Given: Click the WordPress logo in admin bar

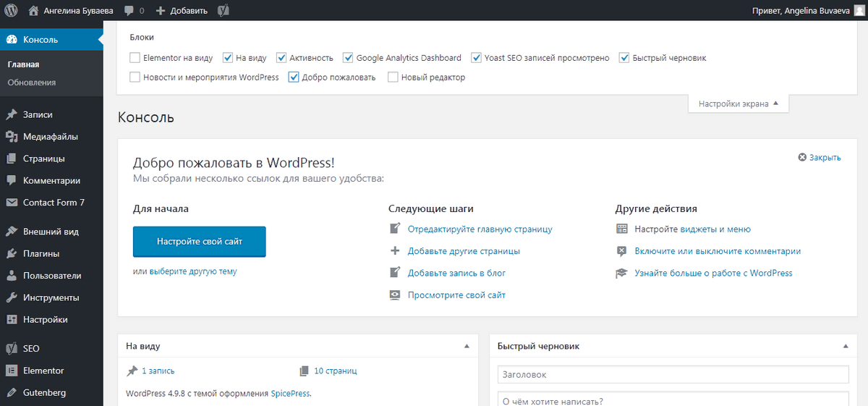Looking at the screenshot, I should [x=11, y=11].
